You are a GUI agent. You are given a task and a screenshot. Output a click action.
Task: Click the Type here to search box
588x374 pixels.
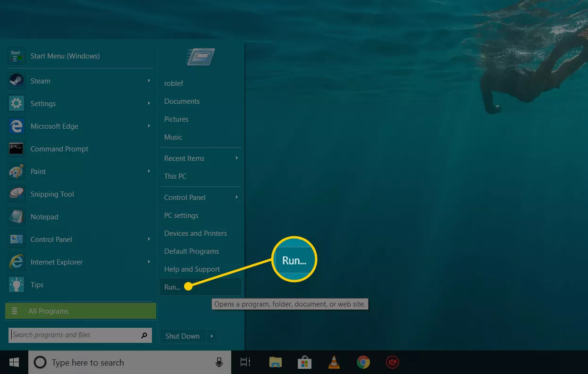[130, 362]
